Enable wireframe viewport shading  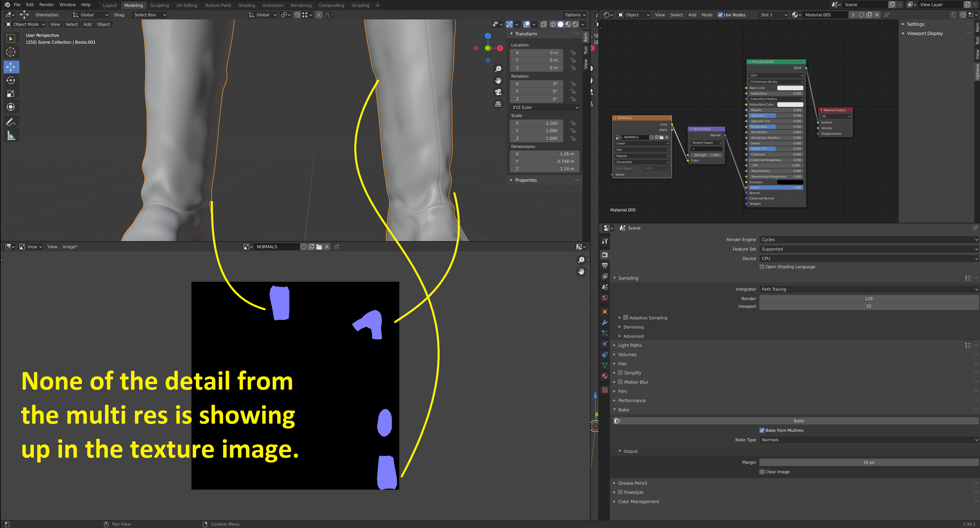click(554, 24)
